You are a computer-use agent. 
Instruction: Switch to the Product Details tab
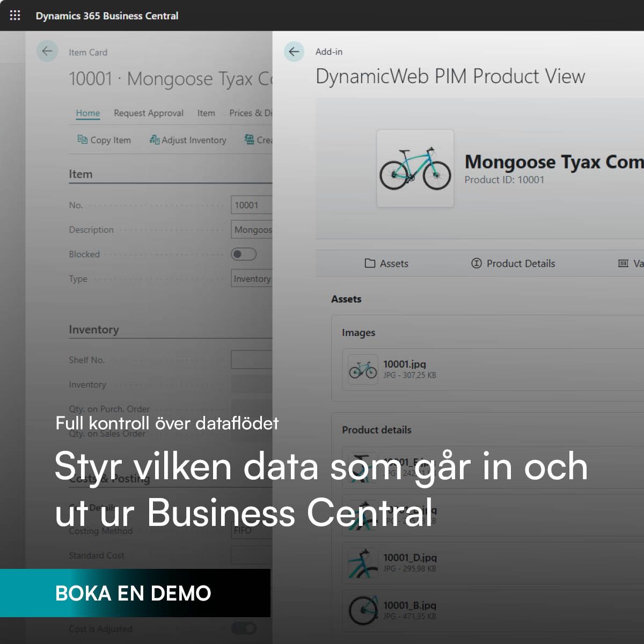[513, 264]
